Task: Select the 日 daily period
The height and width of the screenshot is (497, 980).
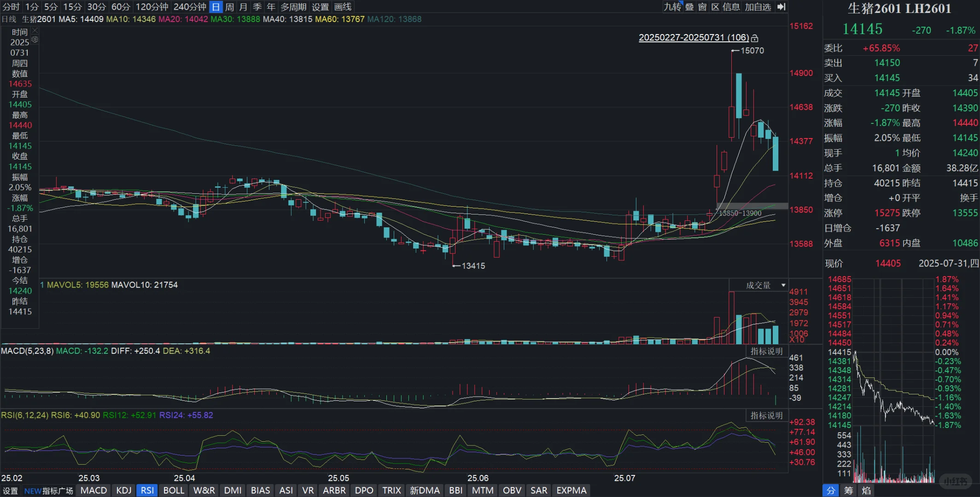Action: pos(216,6)
